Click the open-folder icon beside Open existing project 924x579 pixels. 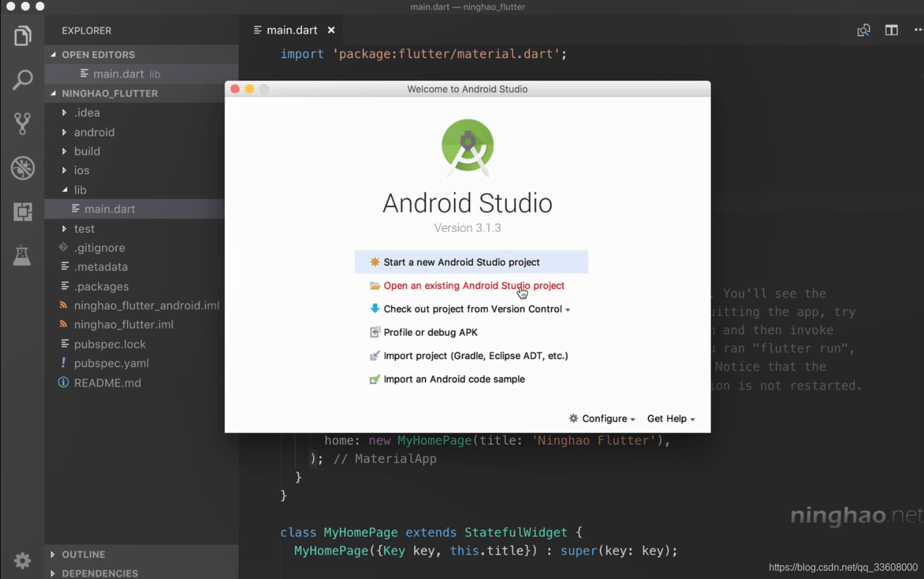point(375,286)
